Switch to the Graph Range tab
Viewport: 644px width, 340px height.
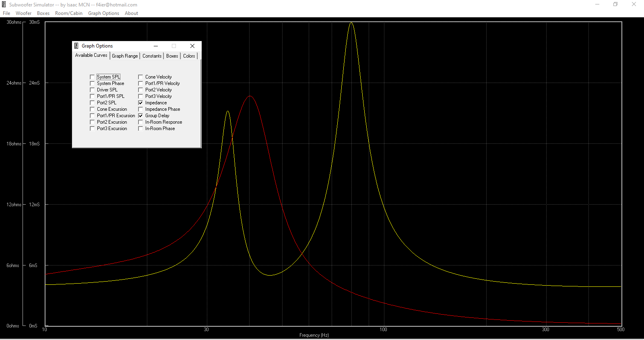tap(125, 56)
